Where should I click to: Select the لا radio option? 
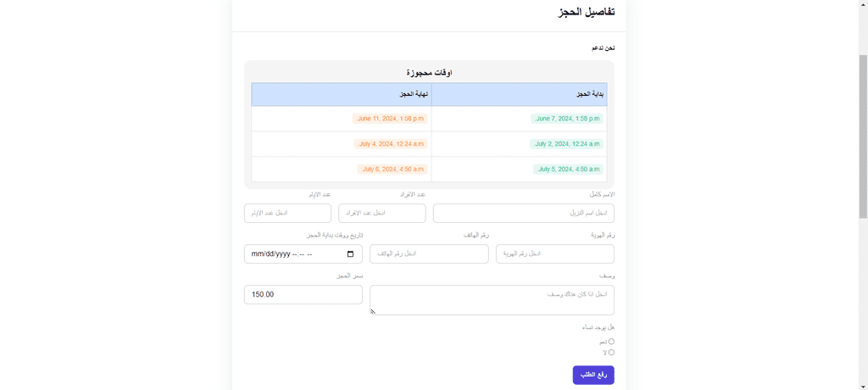tap(612, 353)
